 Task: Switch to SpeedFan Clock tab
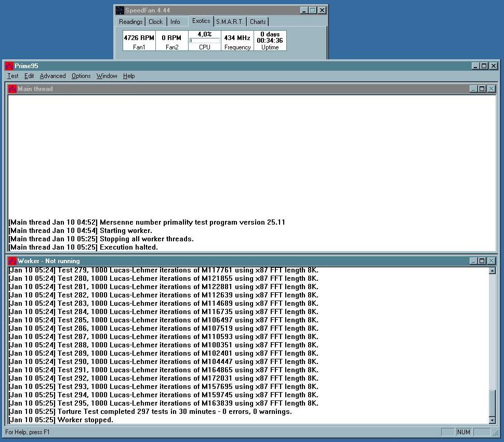click(155, 21)
